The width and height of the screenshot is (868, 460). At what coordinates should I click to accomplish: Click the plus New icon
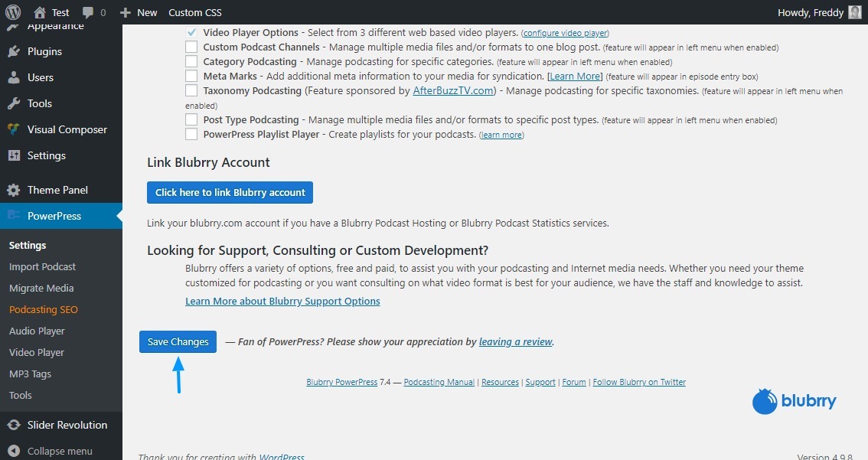(x=126, y=12)
